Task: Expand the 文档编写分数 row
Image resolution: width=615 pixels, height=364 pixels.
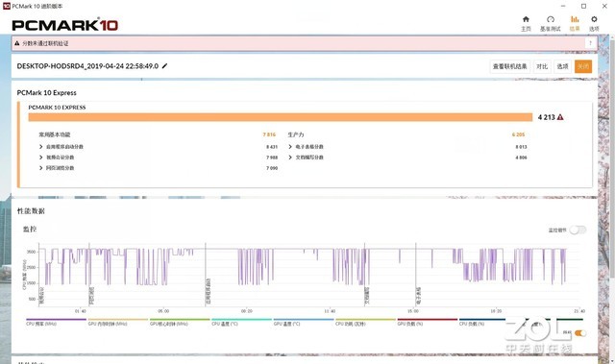Action: 290,158
